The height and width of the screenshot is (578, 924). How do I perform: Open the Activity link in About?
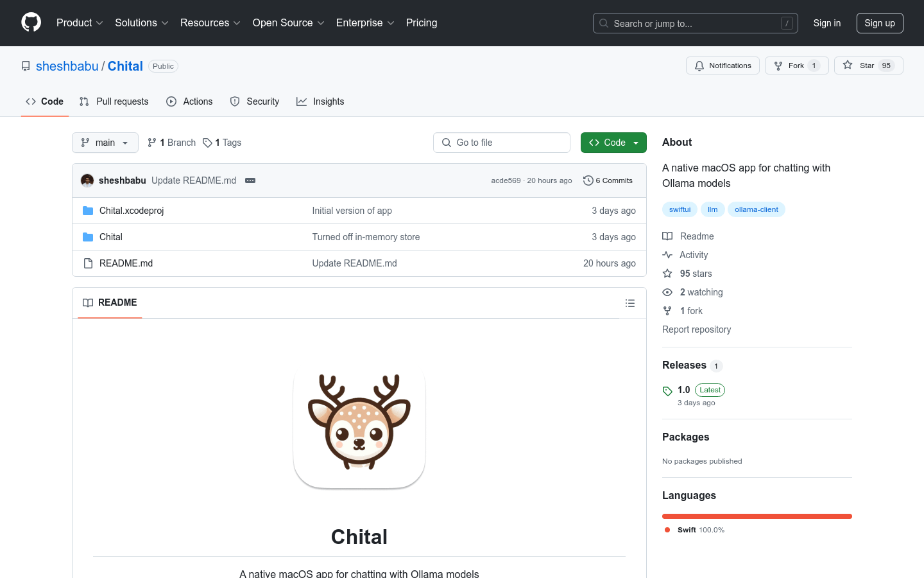pos(685,255)
